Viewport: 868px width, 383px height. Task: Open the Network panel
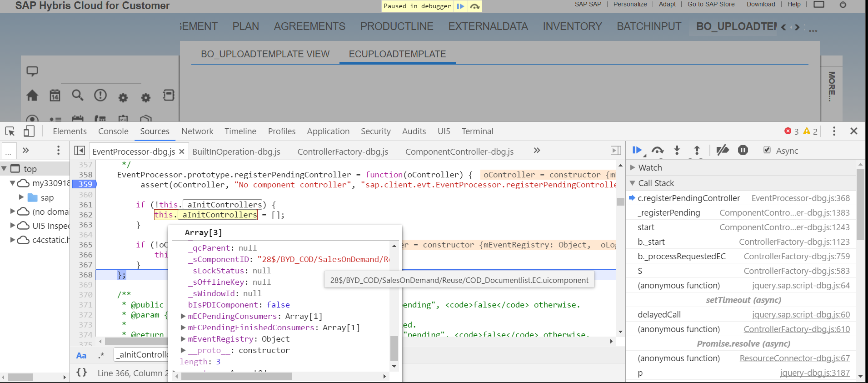click(x=197, y=131)
